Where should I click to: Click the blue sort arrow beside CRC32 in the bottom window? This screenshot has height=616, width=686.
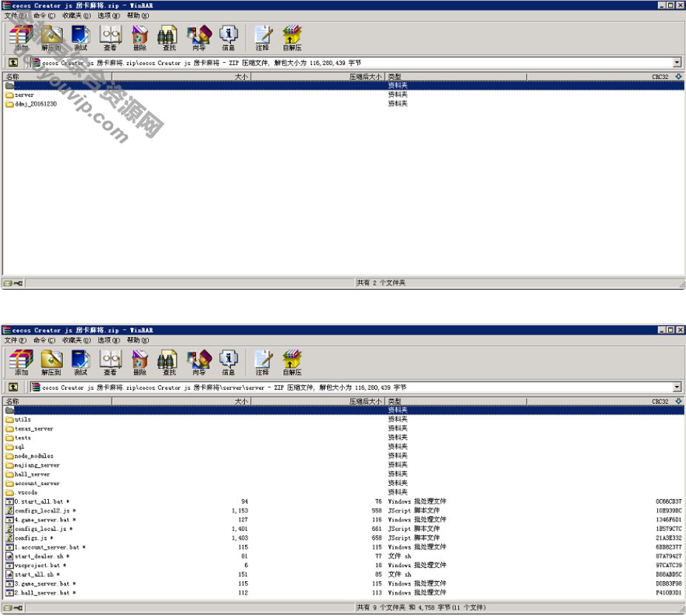[x=679, y=402]
